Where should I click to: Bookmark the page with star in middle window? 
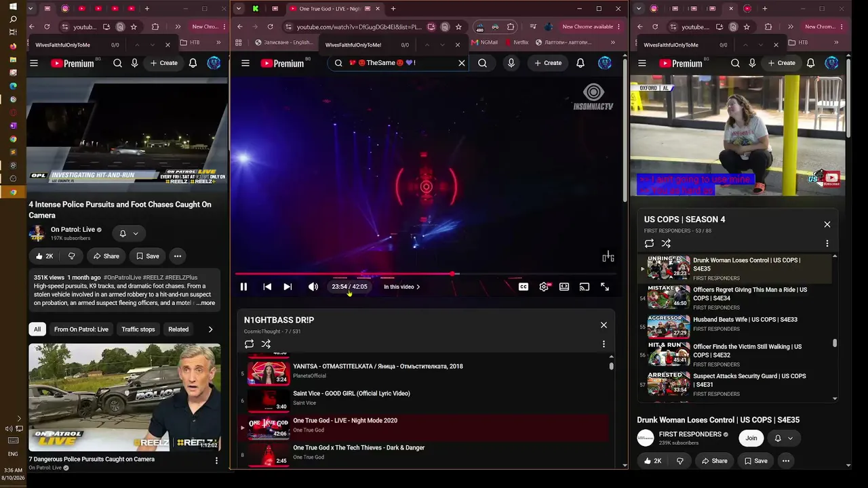click(458, 27)
